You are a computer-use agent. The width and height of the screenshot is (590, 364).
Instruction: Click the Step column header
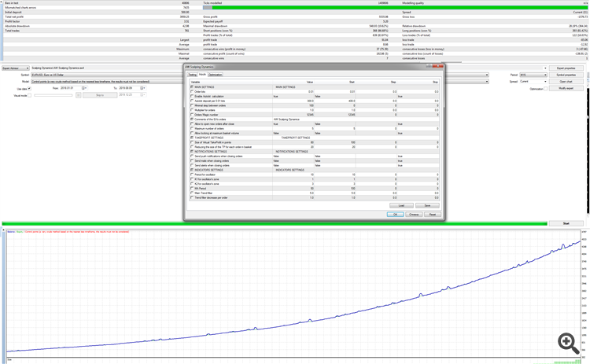(x=376, y=82)
